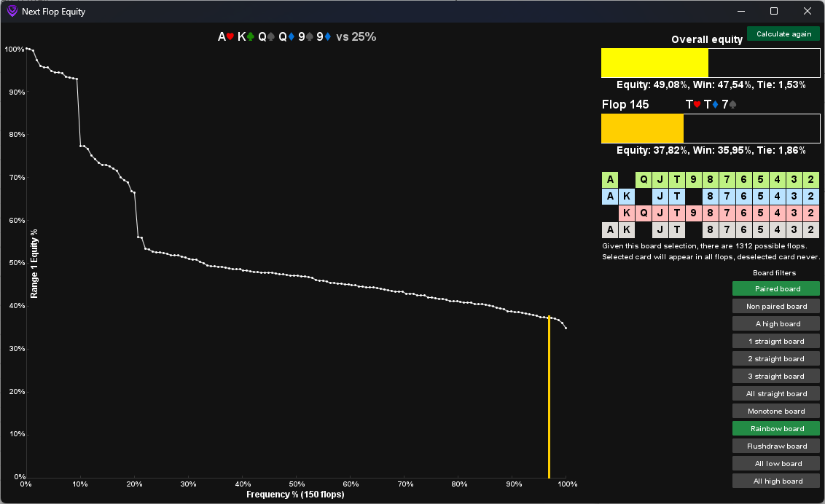This screenshot has width=825, height=504.
Task: Select the green Ace card tile
Action: click(x=610, y=180)
